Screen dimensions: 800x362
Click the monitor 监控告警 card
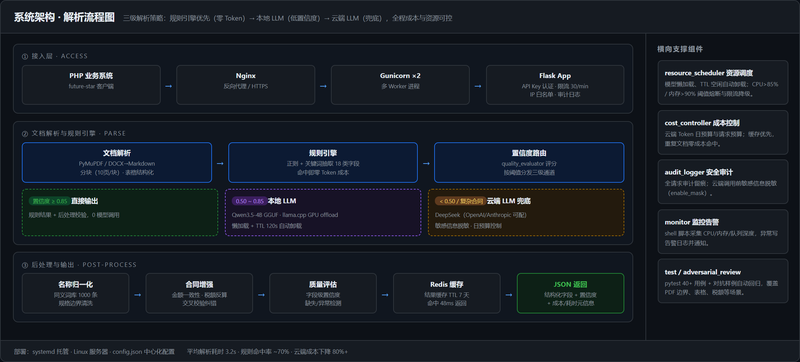click(723, 231)
